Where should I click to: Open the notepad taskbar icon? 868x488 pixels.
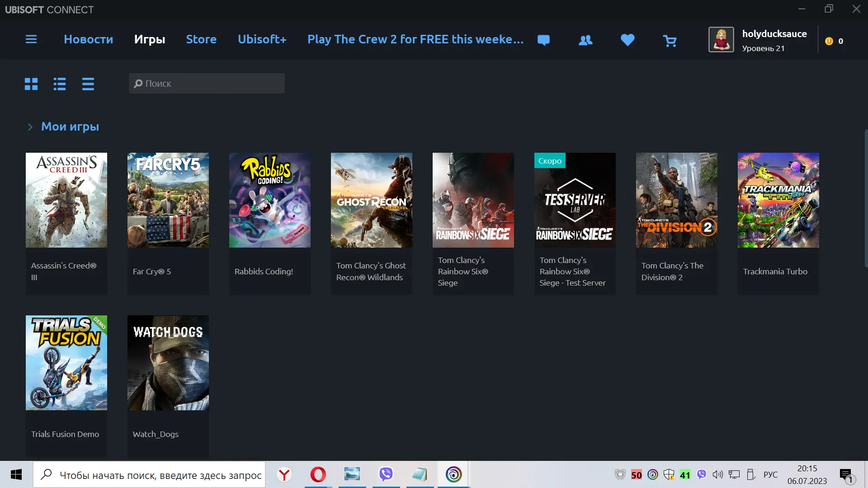tap(420, 474)
